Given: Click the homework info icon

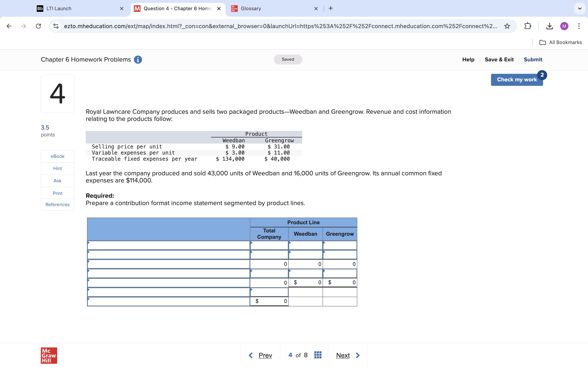Looking at the screenshot, I should click(x=138, y=60).
